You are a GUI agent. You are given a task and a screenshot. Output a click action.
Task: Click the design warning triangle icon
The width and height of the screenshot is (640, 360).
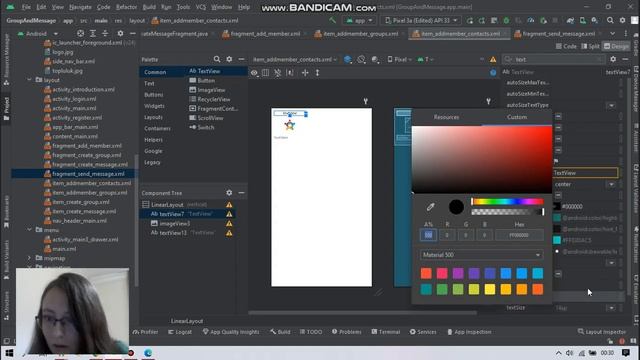pyautogui.click(x=493, y=60)
